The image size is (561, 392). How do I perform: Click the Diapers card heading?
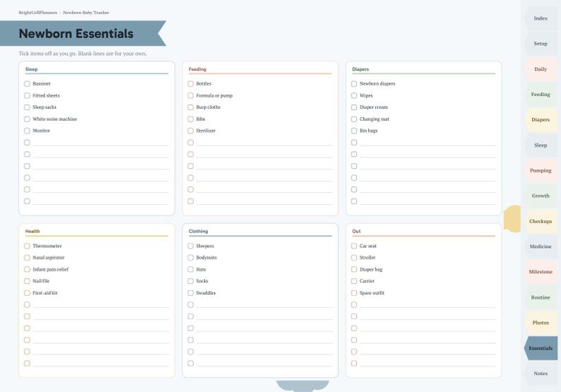pyautogui.click(x=360, y=69)
